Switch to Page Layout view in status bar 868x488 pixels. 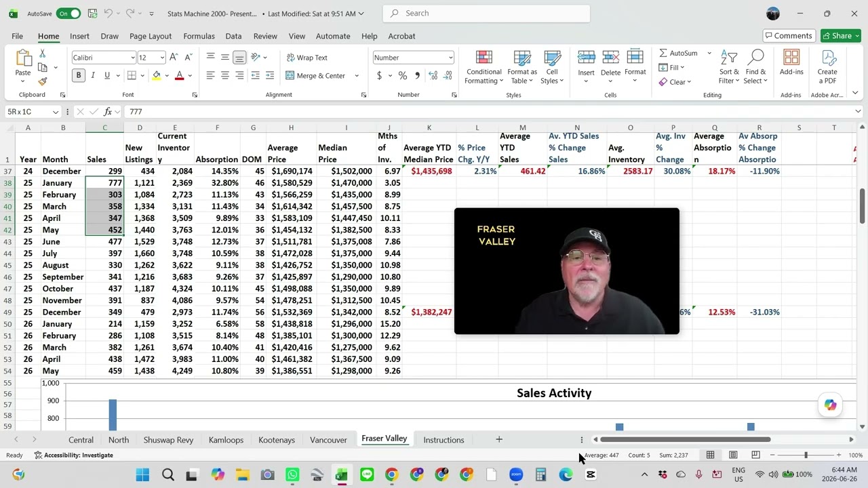pyautogui.click(x=733, y=455)
